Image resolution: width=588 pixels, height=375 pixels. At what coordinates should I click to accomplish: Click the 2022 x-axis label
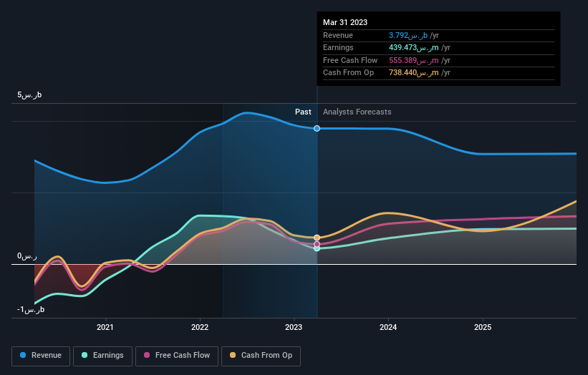click(x=200, y=327)
